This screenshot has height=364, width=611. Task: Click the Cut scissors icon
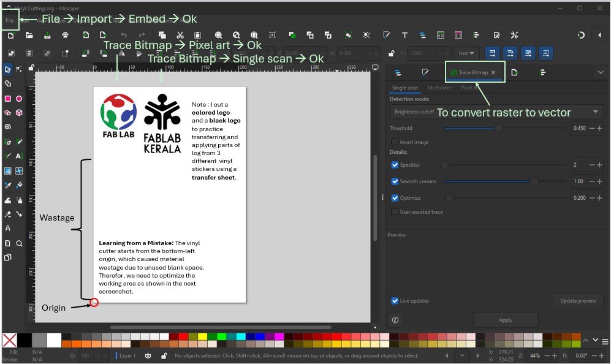180,35
